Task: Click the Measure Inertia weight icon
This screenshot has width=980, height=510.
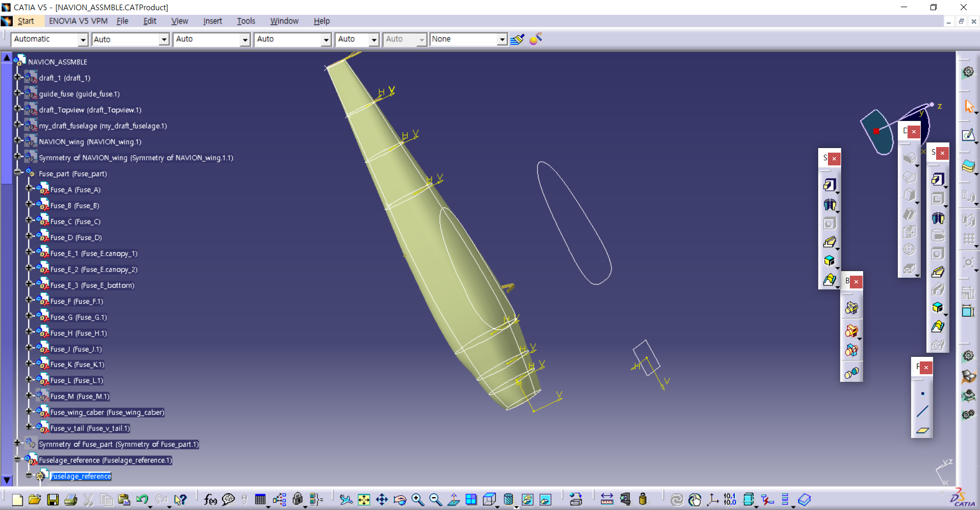Action: [643, 500]
